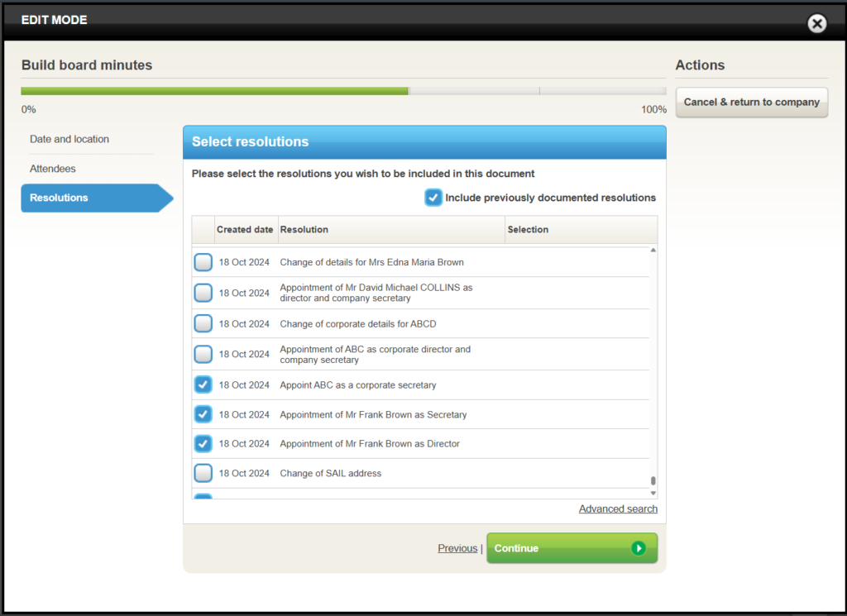Tick Change of corporate details for ABCD

tap(203, 323)
